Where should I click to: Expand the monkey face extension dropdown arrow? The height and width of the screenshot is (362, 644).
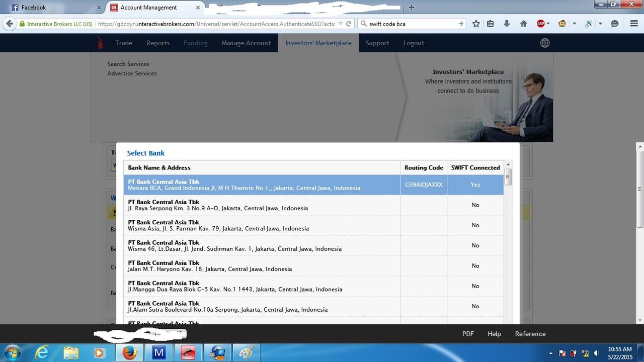[574, 24]
